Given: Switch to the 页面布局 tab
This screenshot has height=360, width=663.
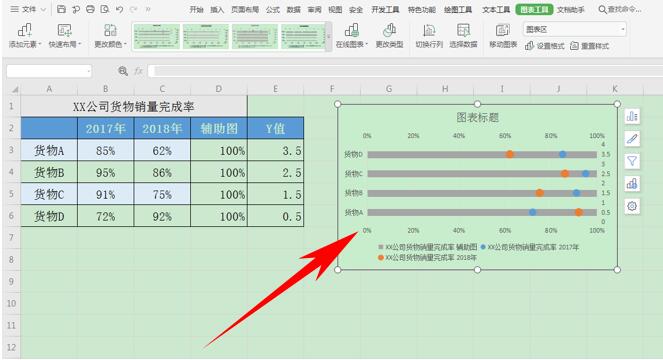Looking at the screenshot, I should [245, 9].
